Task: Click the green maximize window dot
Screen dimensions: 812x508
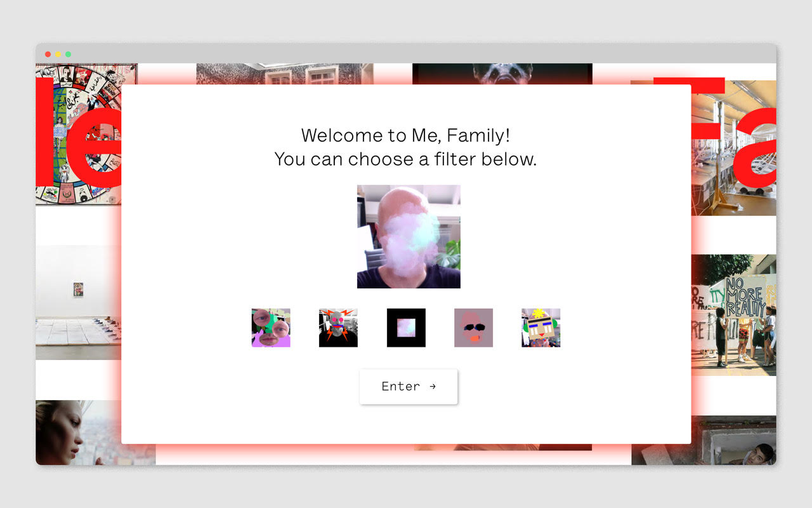Action: click(x=68, y=54)
